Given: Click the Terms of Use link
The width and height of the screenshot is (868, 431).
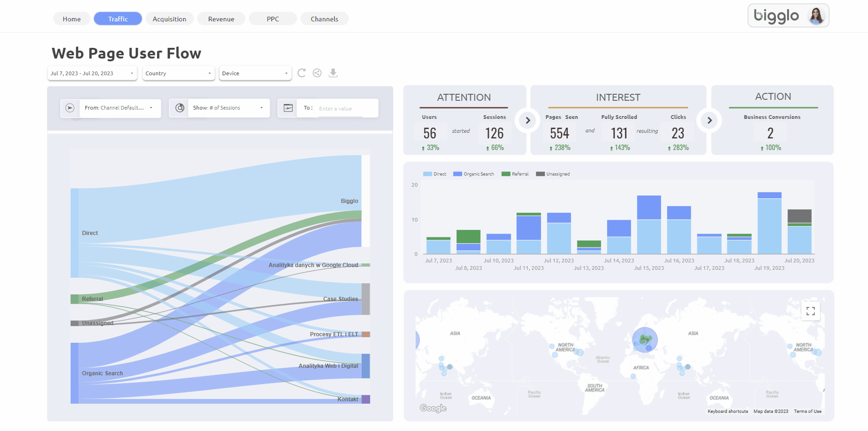Looking at the screenshot, I should pyautogui.click(x=808, y=411).
